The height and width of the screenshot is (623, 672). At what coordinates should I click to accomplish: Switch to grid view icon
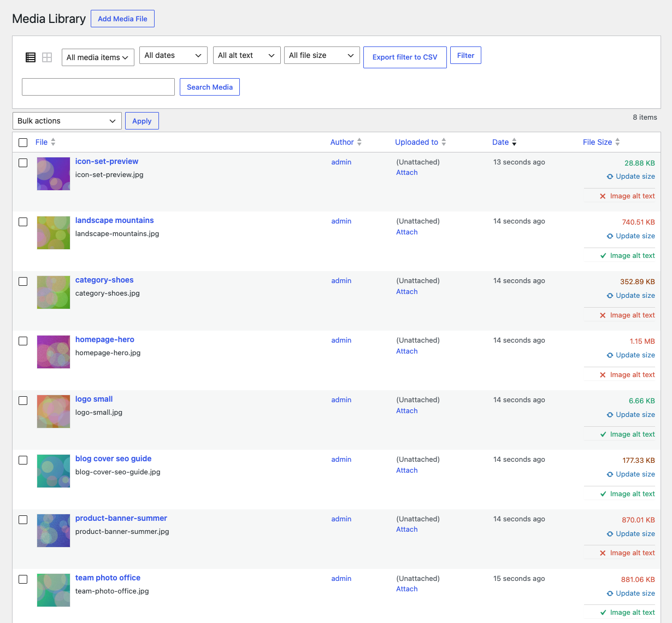(x=47, y=57)
